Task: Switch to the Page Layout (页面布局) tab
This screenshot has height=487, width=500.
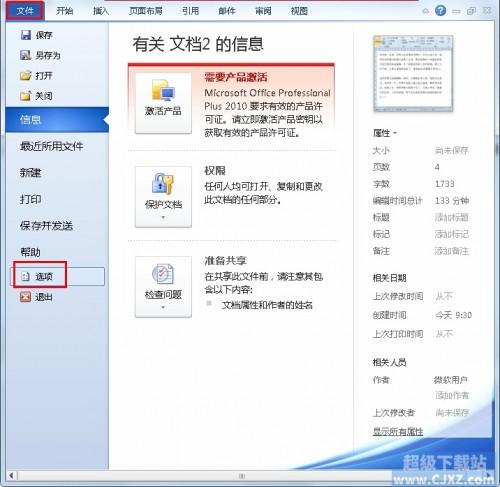Action: (146, 11)
